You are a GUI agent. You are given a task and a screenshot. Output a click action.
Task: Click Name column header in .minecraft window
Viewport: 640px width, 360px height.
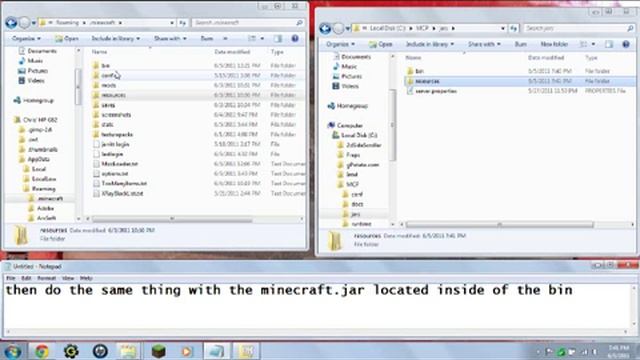99,52
